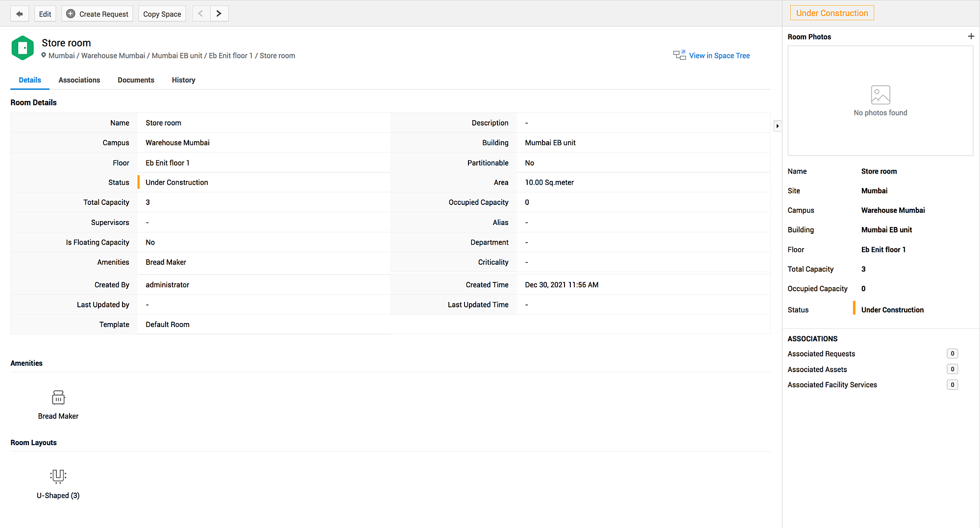Click Associated Requests count badge
The height and width of the screenshot is (528, 980).
tap(952, 353)
